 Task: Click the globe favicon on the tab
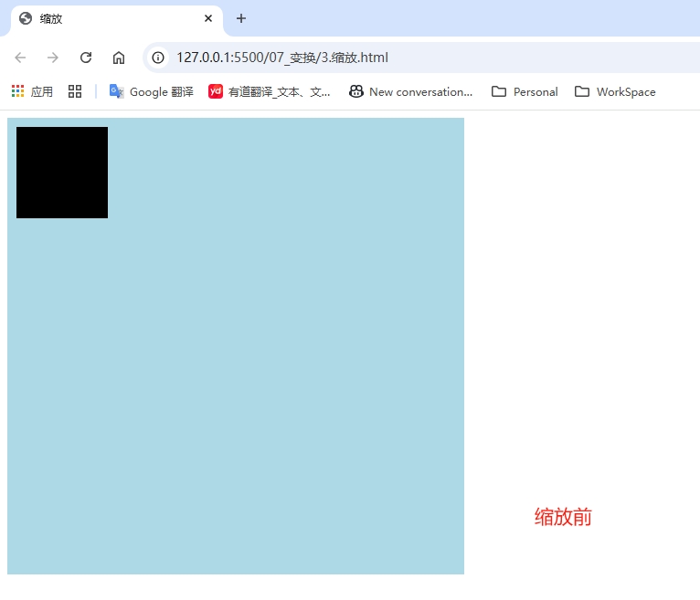pyautogui.click(x=26, y=18)
